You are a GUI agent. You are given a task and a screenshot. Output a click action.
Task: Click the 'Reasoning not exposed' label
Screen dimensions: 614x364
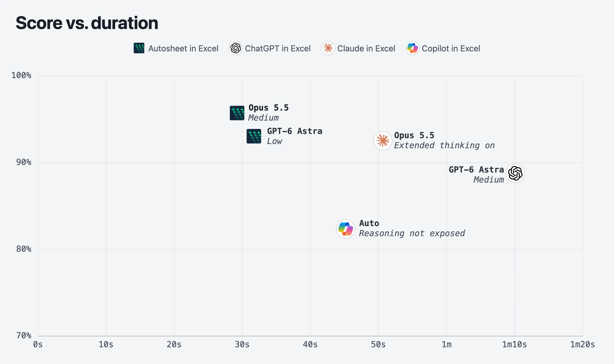412,233
